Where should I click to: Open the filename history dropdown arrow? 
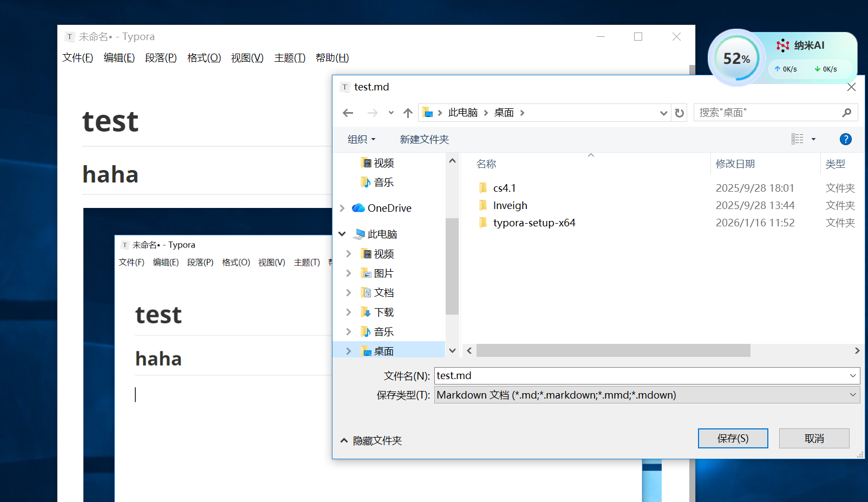coord(853,375)
